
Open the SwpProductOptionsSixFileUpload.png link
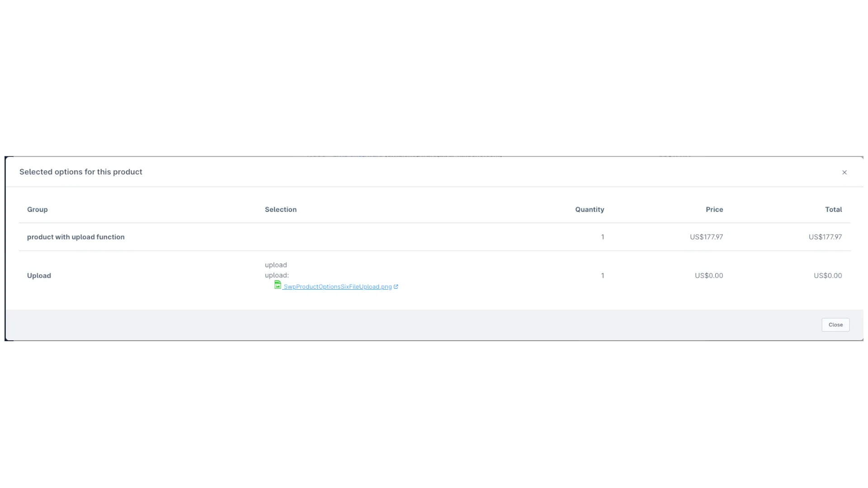pos(337,287)
